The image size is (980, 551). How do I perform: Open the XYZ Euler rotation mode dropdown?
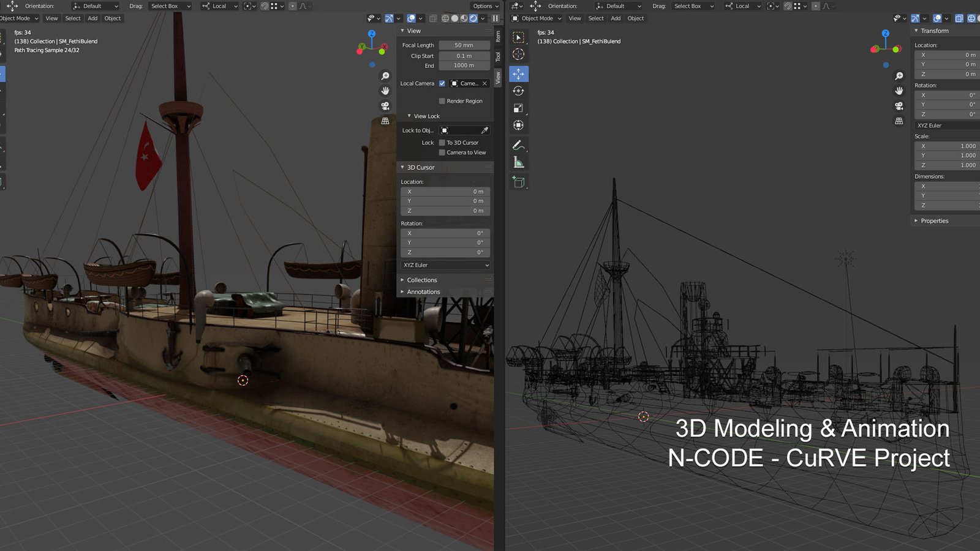coord(445,265)
